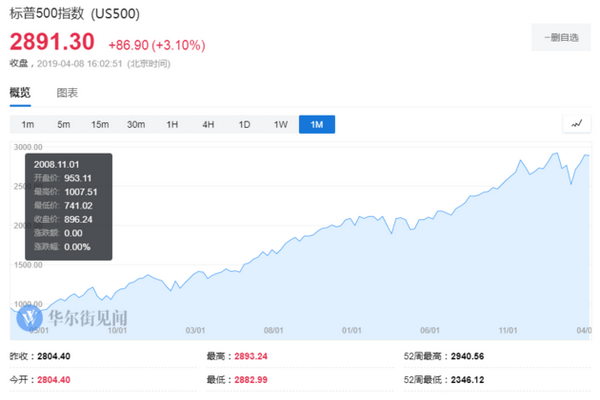Screen dimensions: 600x400
Task: Choose the 15m time interval
Action: pyautogui.click(x=100, y=125)
